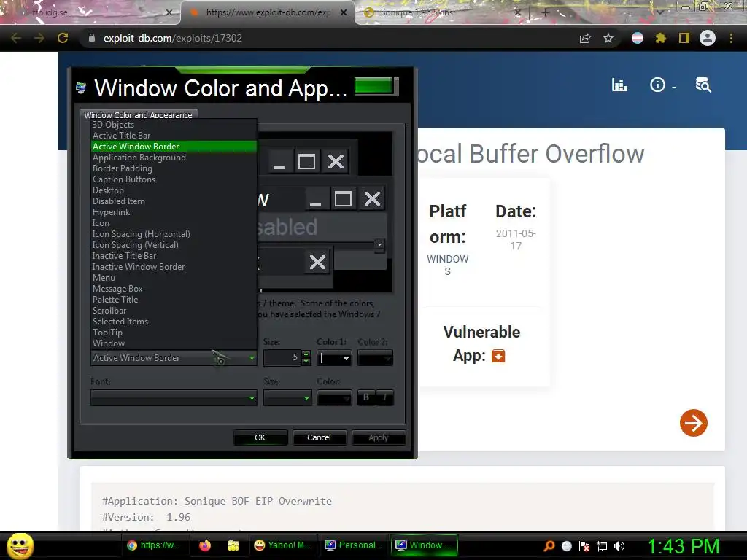Open the exploit-db info menu
747x560 pixels.
(662, 85)
